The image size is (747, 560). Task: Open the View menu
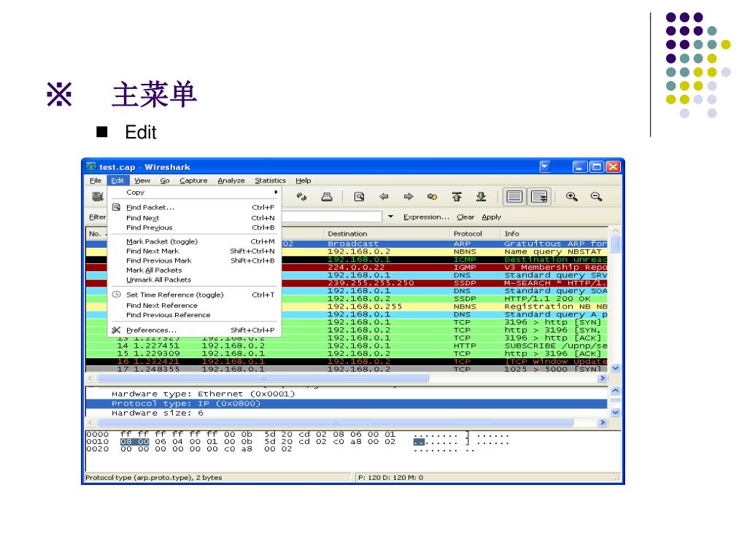click(142, 181)
